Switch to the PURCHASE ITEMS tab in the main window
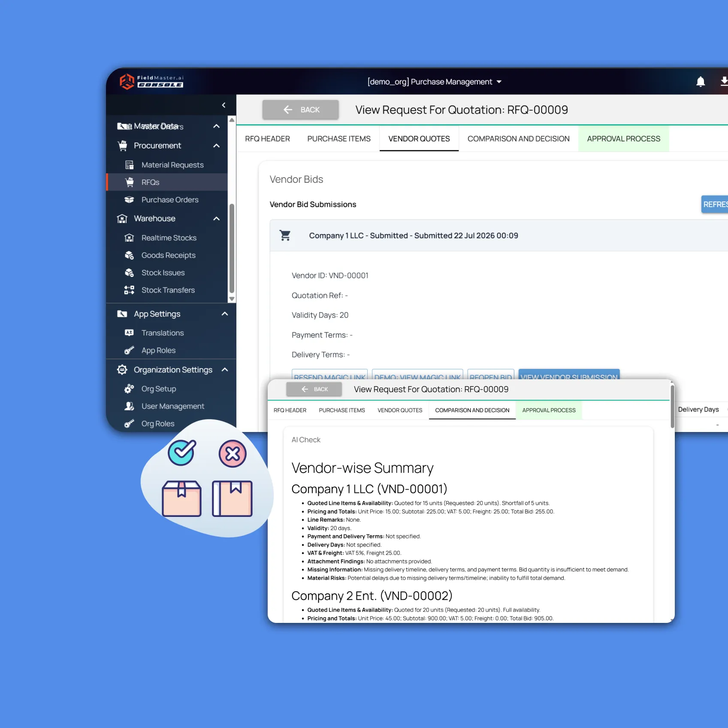Viewport: 728px width, 728px height. [339, 139]
